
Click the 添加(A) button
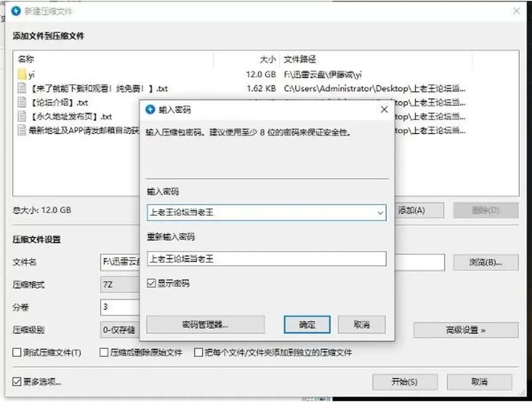(x=420, y=211)
